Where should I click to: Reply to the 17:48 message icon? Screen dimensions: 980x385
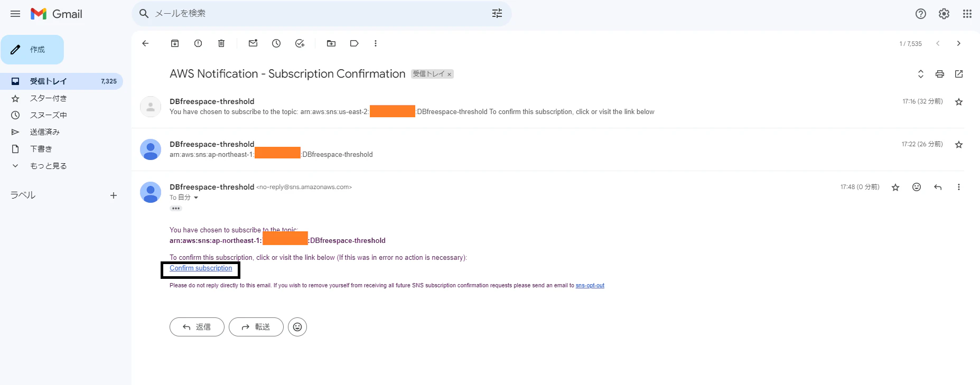pos(938,187)
